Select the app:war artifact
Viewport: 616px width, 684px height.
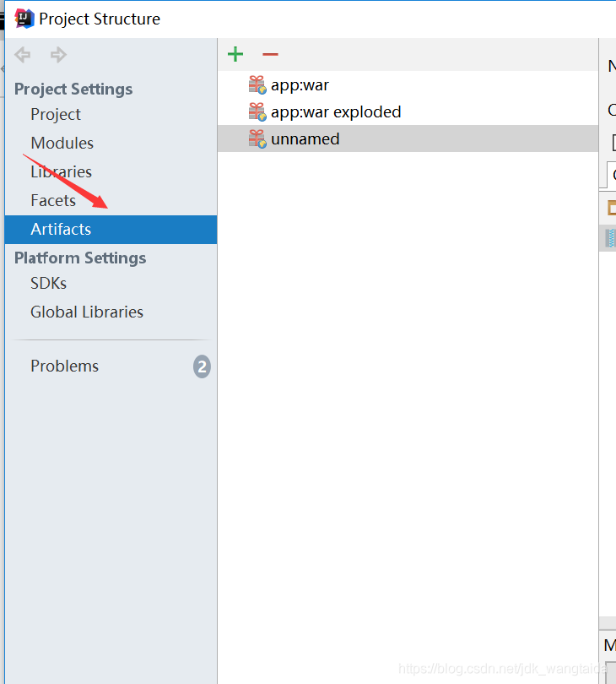pos(300,84)
